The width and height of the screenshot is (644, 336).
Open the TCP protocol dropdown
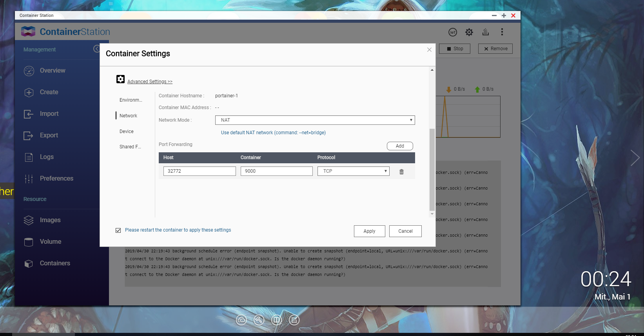coord(353,171)
